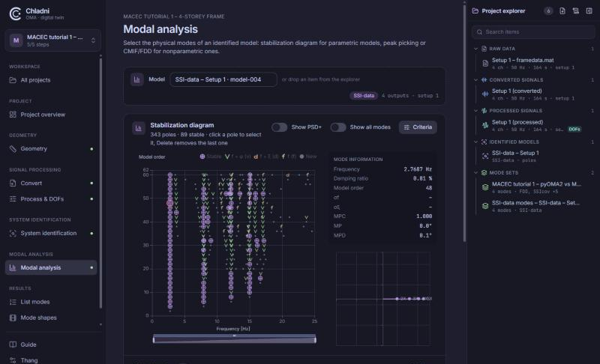The height and width of the screenshot is (364, 600).
Task: Click the search magnifier icon
Action: [x=479, y=32]
